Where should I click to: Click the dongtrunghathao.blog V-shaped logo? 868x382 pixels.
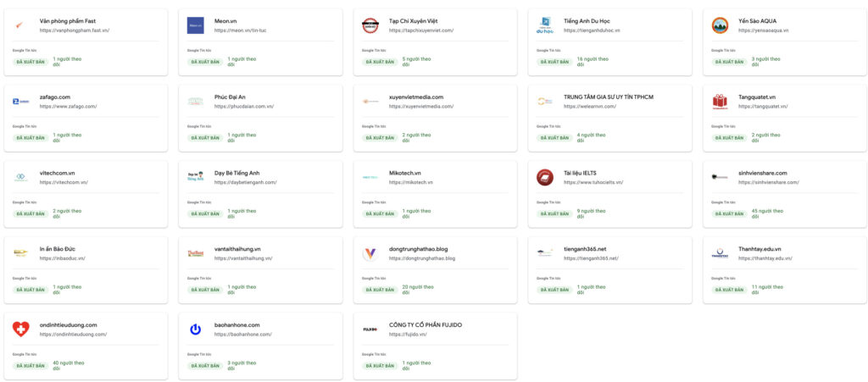coord(370,253)
